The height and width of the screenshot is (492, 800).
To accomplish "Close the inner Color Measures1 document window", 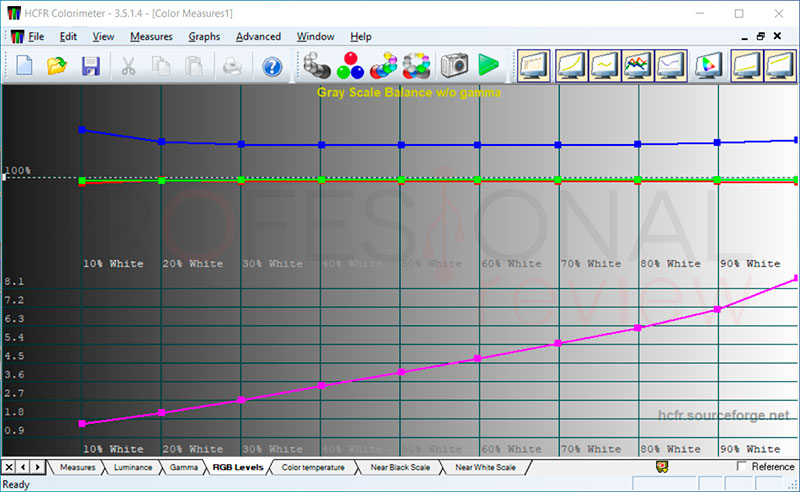I will (x=778, y=36).
